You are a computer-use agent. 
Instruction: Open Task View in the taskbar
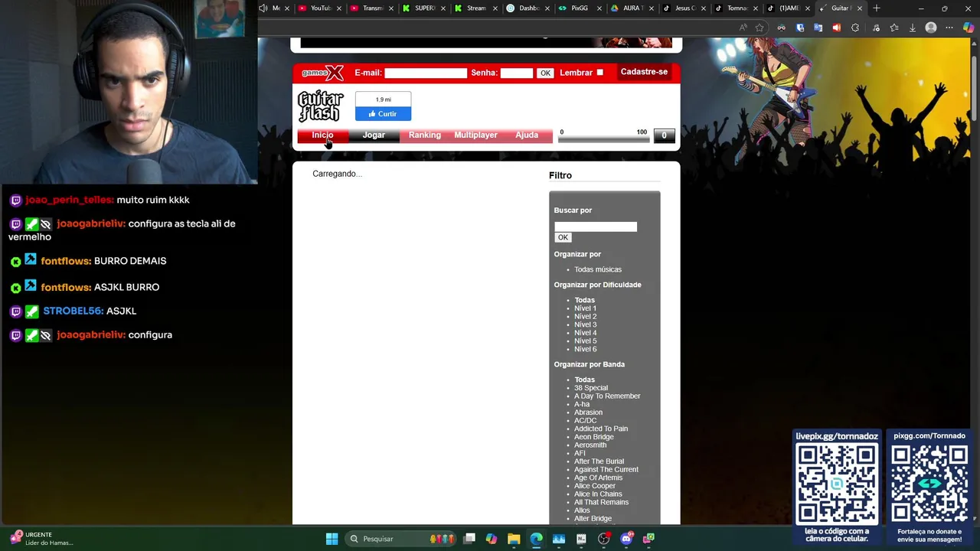click(x=469, y=539)
